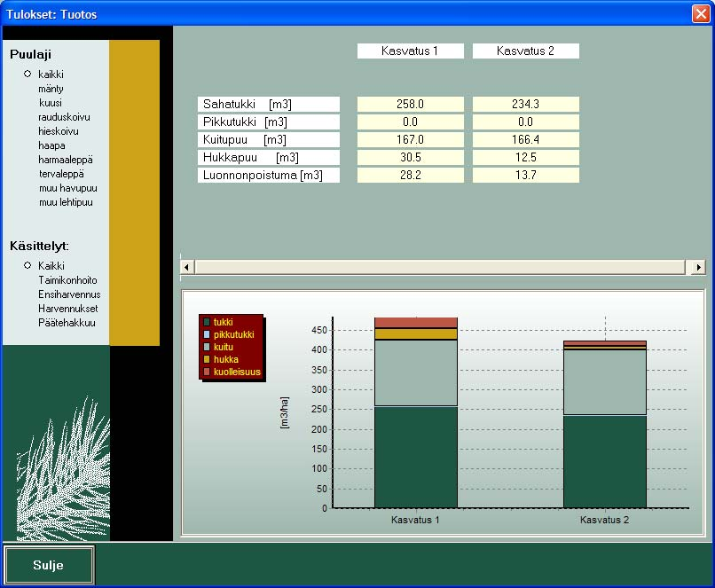The image size is (715, 588).
Task: Click the scrollbar right arrow
Action: [698, 267]
